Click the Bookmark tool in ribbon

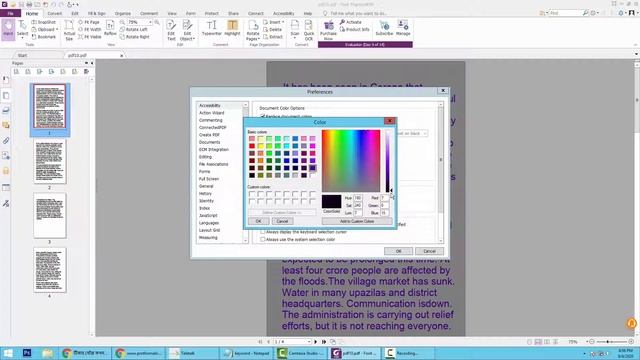point(44,37)
